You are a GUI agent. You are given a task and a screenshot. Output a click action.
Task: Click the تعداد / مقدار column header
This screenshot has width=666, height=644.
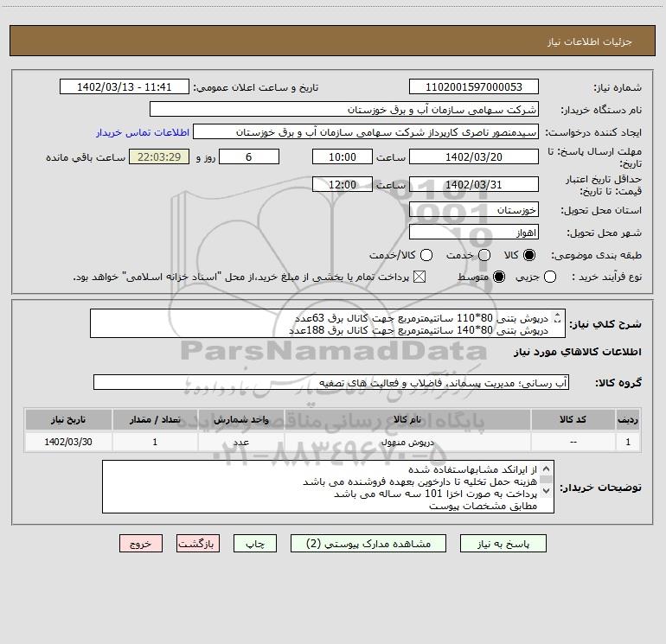coord(155,419)
